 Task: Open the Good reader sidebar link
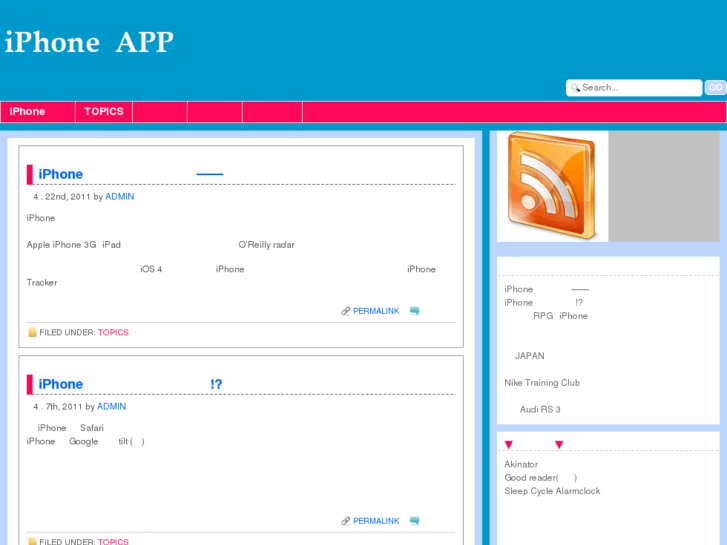pos(541,478)
